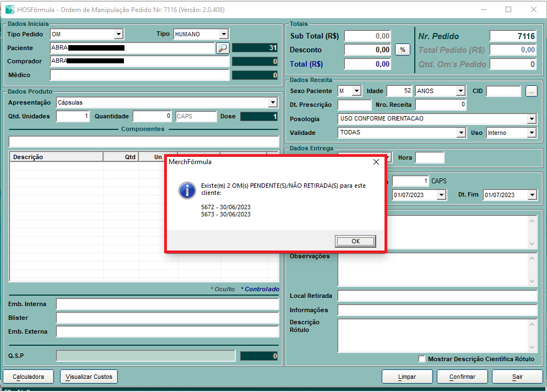Click the Visualizar Custos button
Image resolution: width=547 pixels, height=392 pixels.
pyautogui.click(x=89, y=377)
